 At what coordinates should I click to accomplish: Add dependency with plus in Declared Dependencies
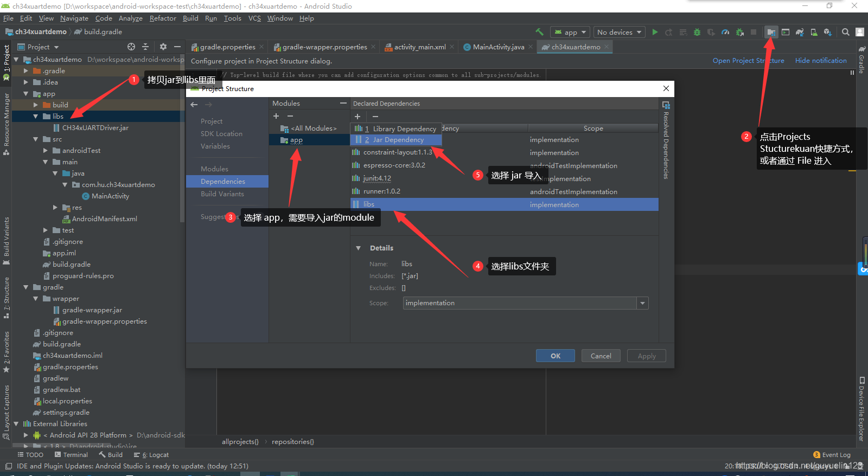[358, 116]
